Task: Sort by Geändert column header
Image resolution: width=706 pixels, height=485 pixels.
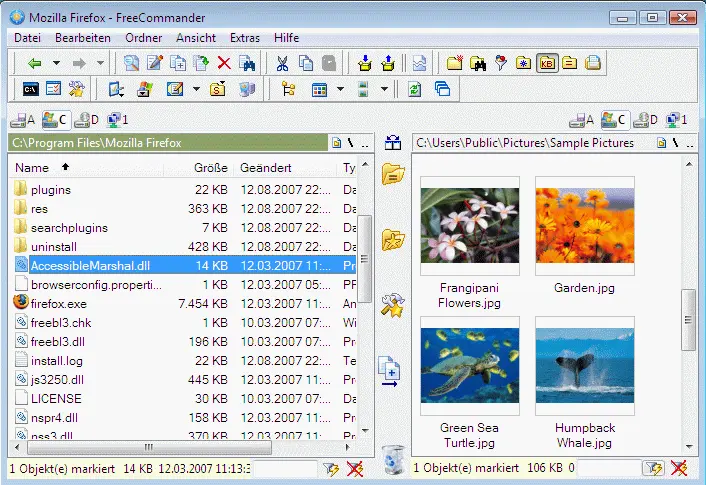Action: [265, 168]
